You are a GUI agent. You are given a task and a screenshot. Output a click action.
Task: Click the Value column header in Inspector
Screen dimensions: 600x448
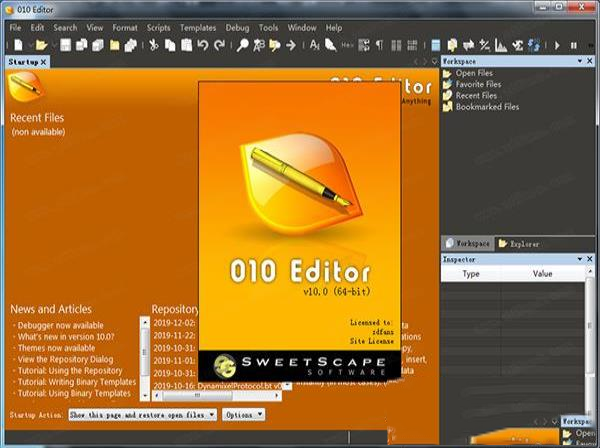pyautogui.click(x=543, y=274)
